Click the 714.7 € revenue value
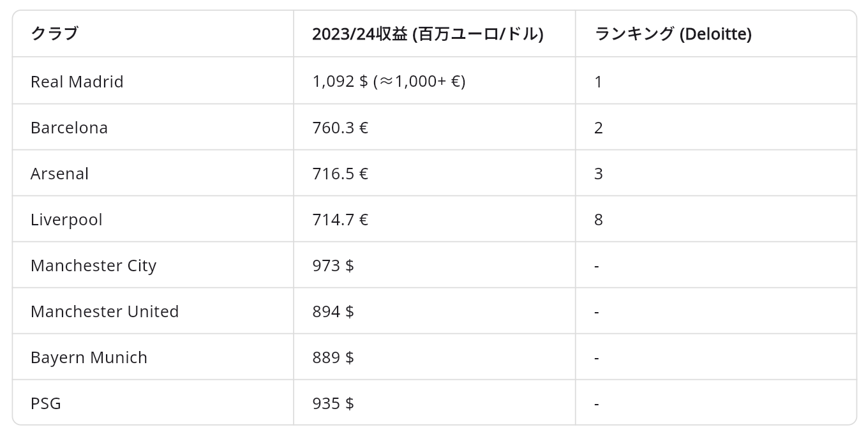The width and height of the screenshot is (868, 434). 340,220
